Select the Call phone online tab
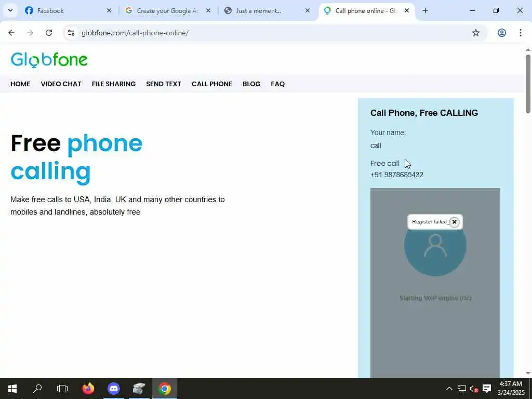532x399 pixels. tap(366, 10)
